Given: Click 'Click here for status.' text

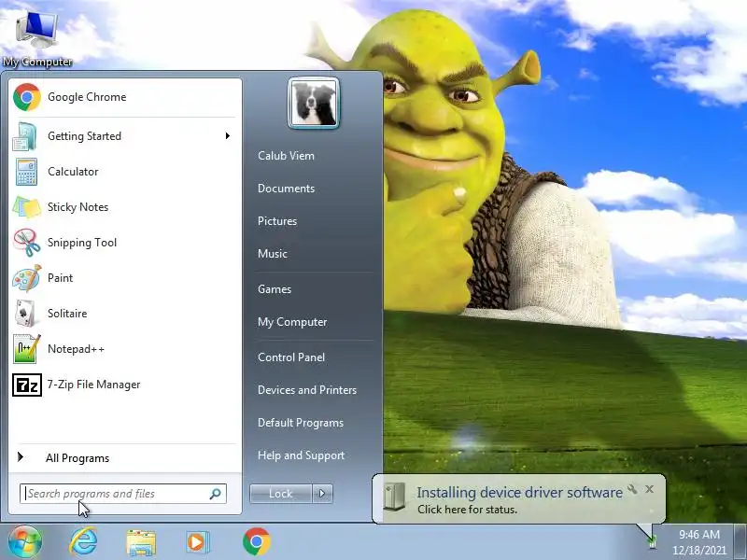Looking at the screenshot, I should 467,510.
